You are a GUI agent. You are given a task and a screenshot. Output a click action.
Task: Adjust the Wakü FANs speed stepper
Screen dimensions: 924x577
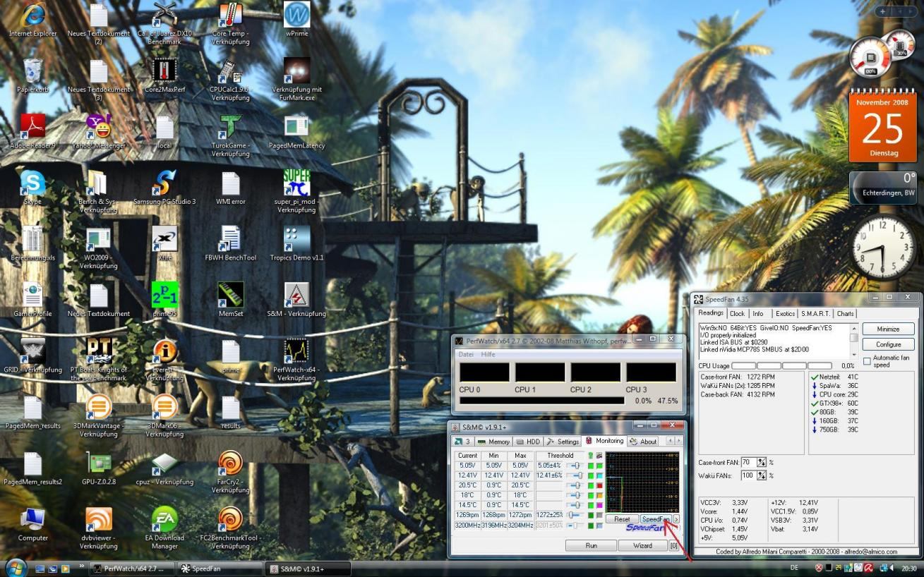pyautogui.click(x=761, y=476)
